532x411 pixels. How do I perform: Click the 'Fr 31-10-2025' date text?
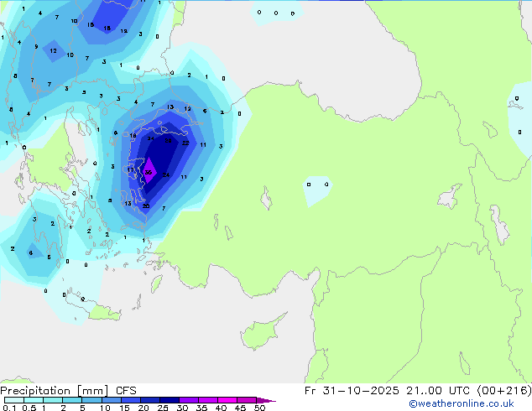(x=352, y=391)
